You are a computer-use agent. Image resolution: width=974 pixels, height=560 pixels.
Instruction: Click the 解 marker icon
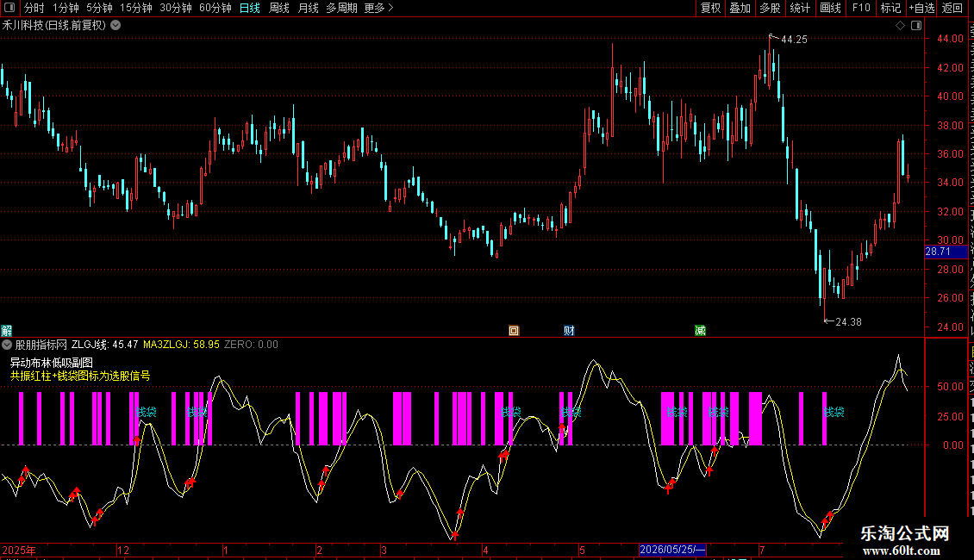click(6, 330)
